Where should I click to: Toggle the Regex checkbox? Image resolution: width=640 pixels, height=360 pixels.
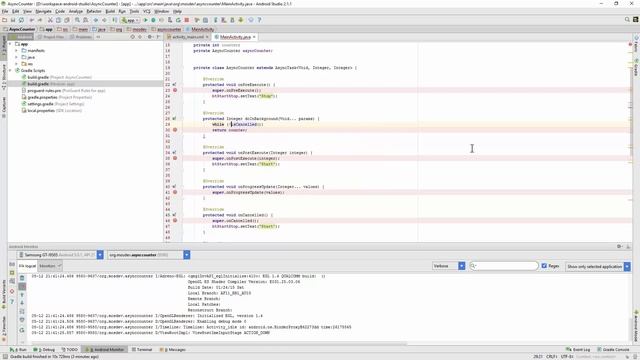(x=544, y=266)
